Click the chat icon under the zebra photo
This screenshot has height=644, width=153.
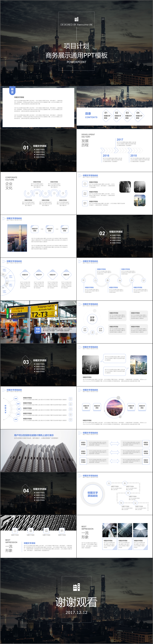pyautogui.click(x=62, y=531)
